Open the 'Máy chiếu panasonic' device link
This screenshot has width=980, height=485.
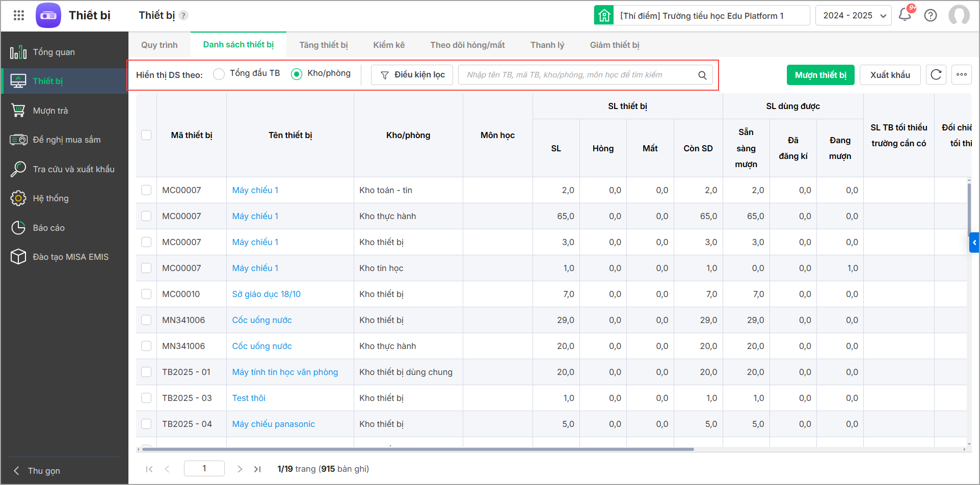[274, 424]
